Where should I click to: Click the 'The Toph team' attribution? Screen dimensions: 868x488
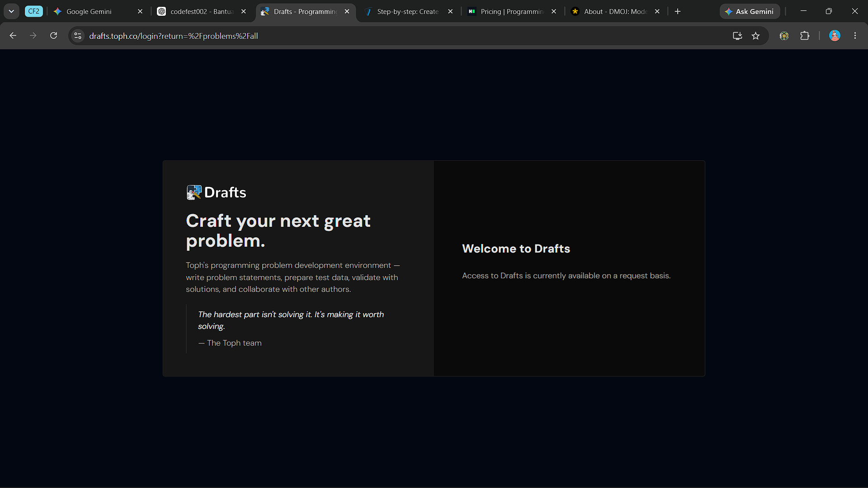pos(230,343)
